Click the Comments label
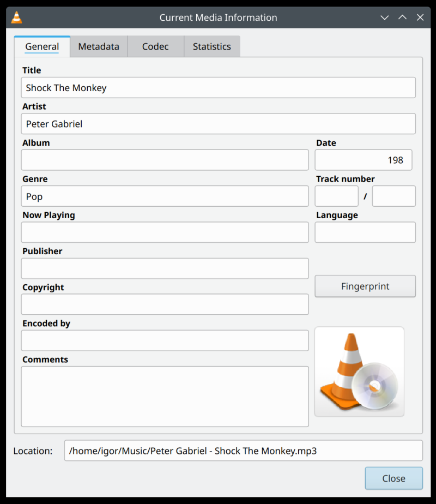436x504 pixels. point(45,359)
